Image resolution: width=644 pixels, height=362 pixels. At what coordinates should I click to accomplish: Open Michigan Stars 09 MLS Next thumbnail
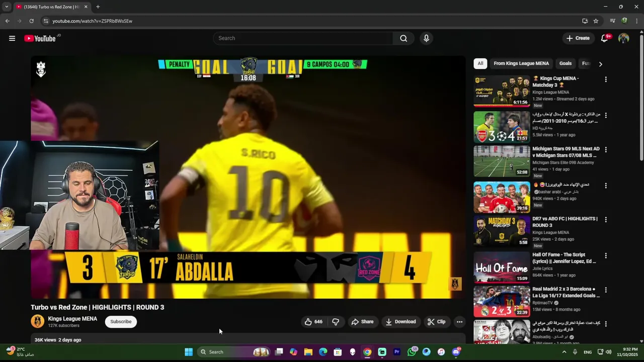point(502,161)
